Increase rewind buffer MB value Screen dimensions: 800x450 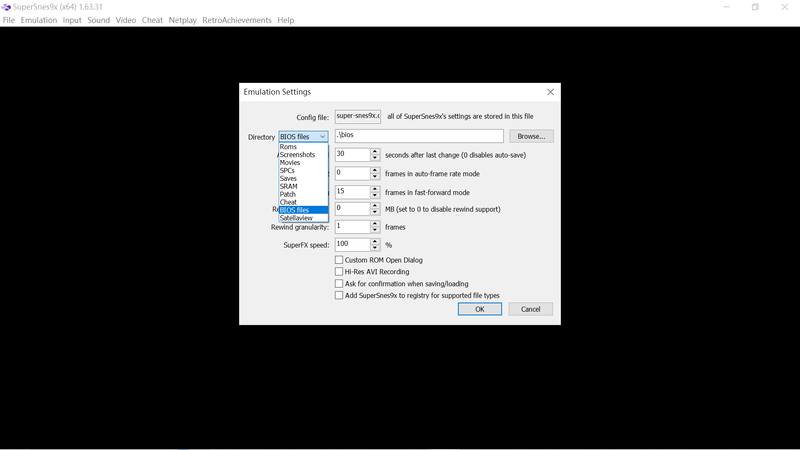(375, 206)
